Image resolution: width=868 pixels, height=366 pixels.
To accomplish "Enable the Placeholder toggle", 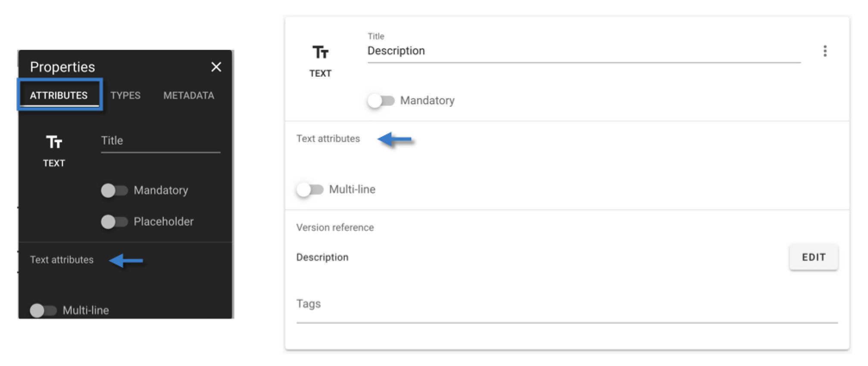I will click(114, 222).
